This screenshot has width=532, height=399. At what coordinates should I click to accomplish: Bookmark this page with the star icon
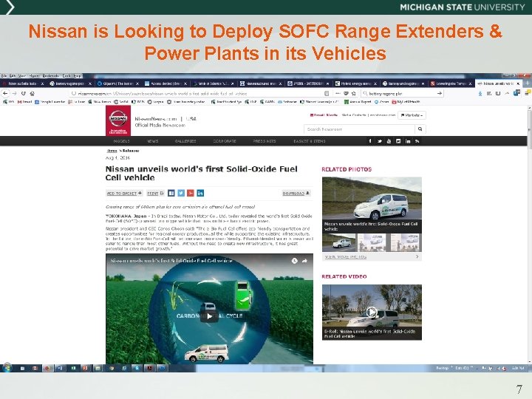pyautogui.click(x=353, y=93)
